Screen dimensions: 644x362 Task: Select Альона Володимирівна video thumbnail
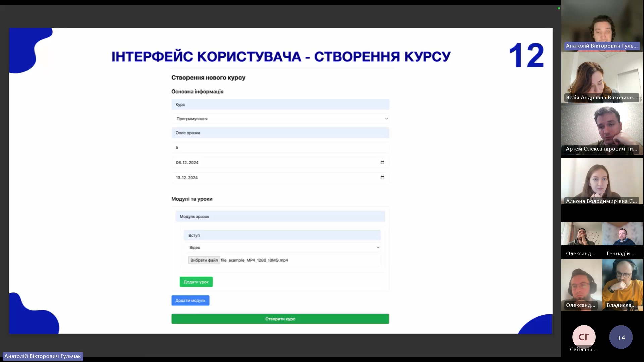pyautogui.click(x=602, y=182)
